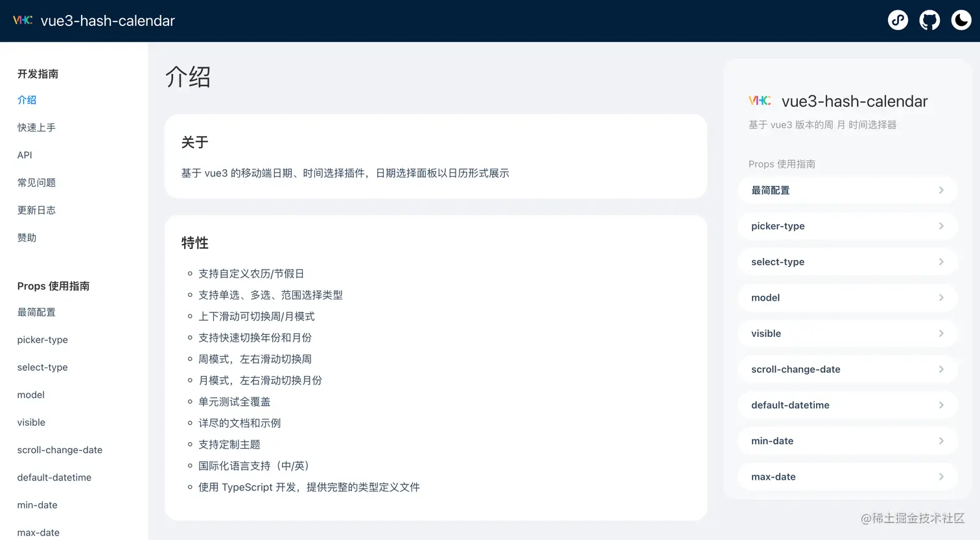
Task: Open visible in the sidebar
Action: [x=31, y=422]
